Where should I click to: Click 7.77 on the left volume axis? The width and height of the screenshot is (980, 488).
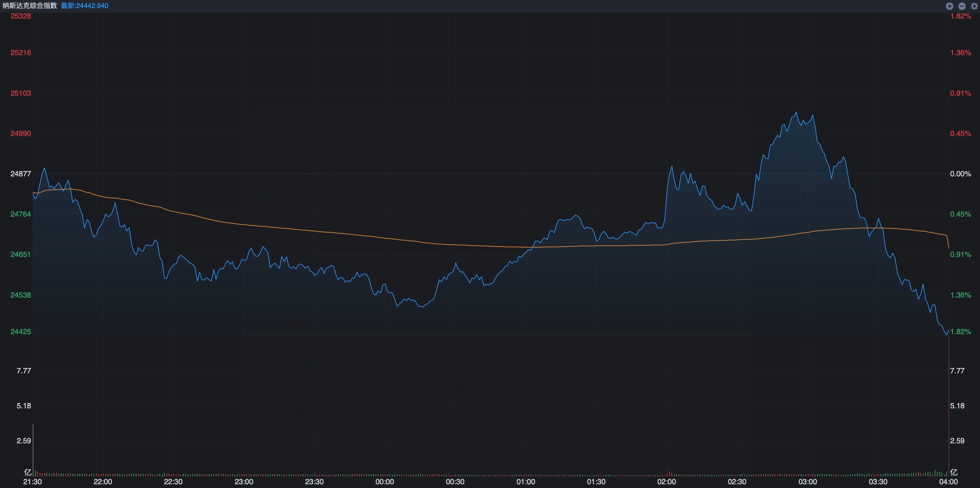click(x=24, y=371)
